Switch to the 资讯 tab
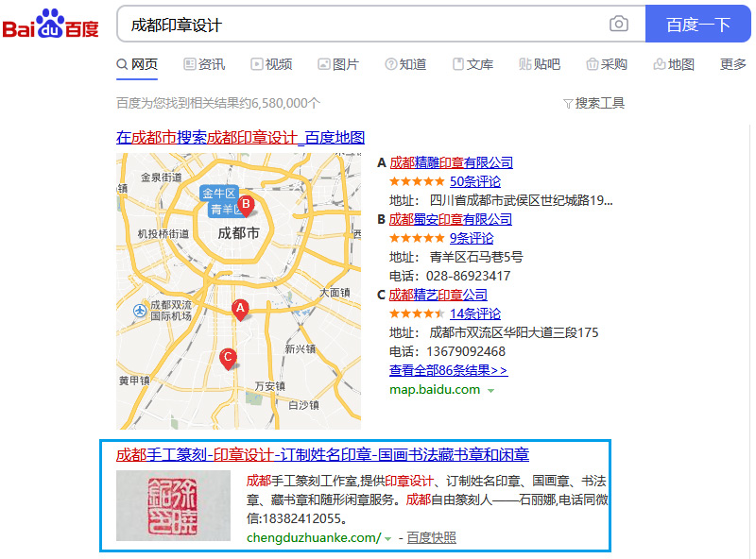 tap(204, 64)
